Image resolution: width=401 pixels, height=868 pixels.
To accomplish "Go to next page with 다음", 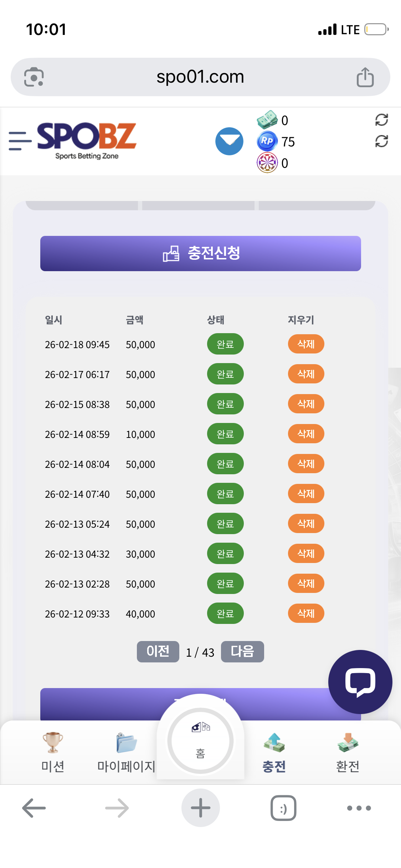I will 242,652.
